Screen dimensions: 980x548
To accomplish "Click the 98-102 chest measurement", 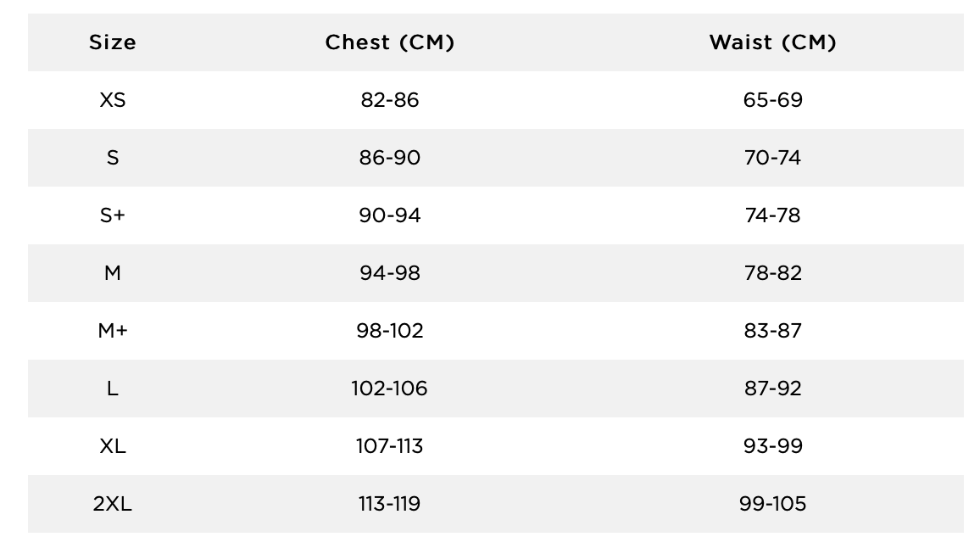I will pos(389,330).
